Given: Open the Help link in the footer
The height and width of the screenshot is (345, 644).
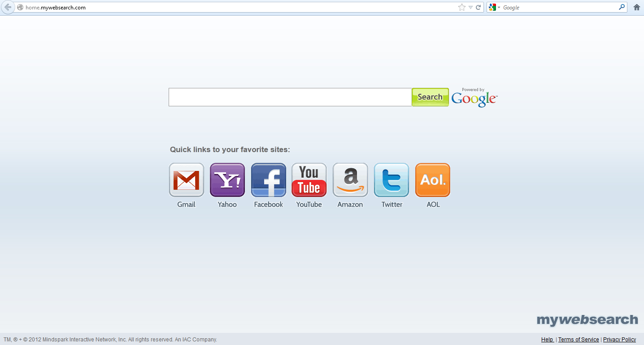Looking at the screenshot, I should 547,340.
